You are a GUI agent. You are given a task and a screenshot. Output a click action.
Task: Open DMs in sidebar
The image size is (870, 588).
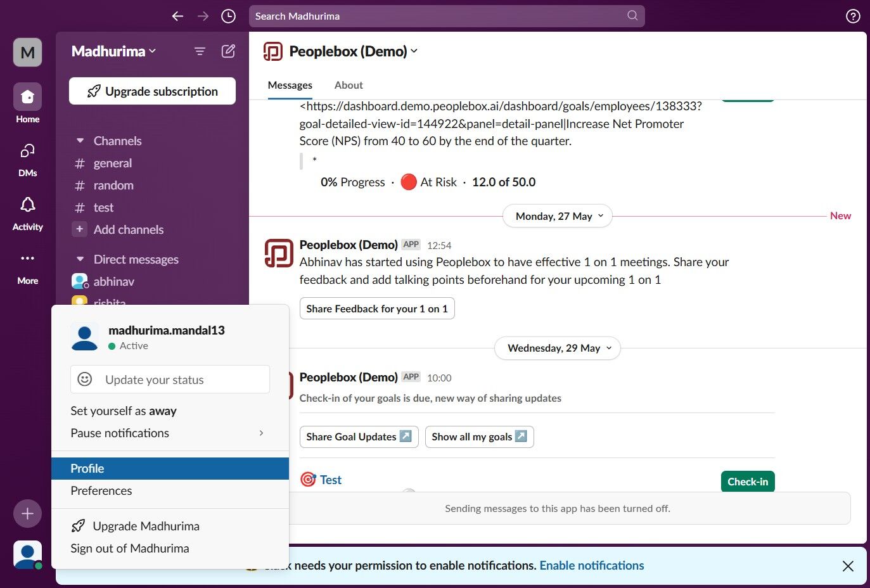pyautogui.click(x=28, y=158)
